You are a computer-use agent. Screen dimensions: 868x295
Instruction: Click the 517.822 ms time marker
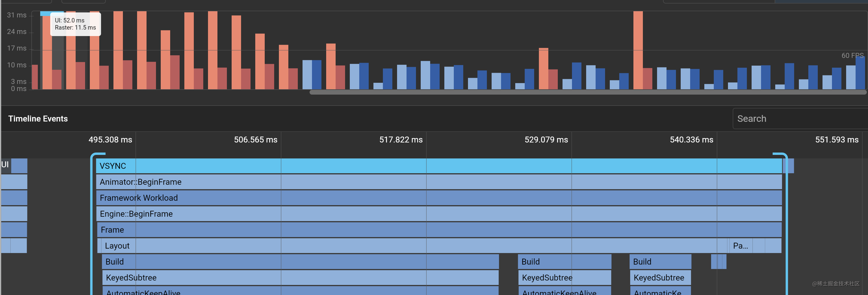[x=401, y=140]
